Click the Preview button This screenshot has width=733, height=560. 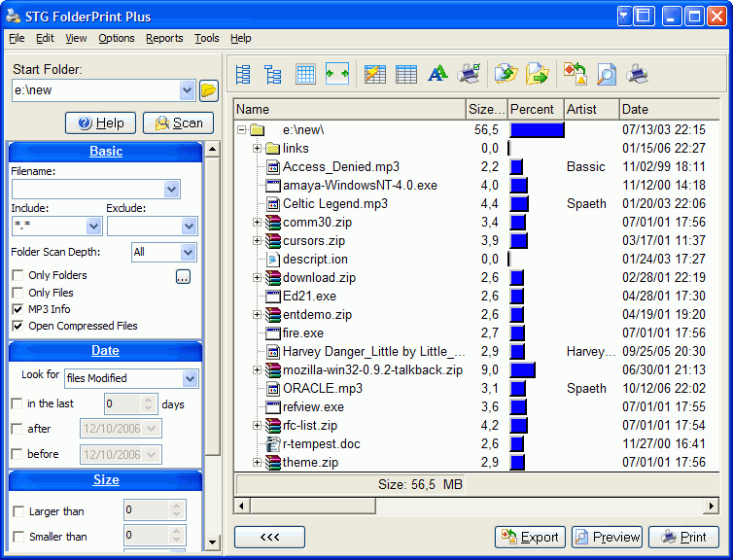pyautogui.click(x=607, y=537)
